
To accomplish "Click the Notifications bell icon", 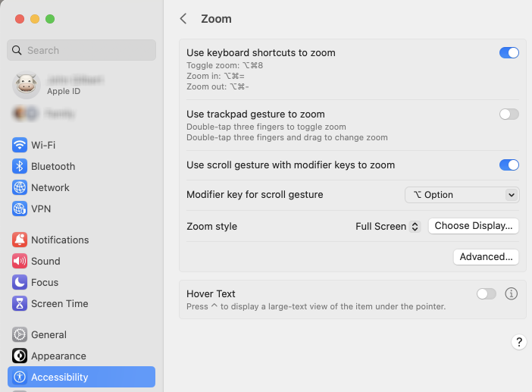I will point(20,240).
